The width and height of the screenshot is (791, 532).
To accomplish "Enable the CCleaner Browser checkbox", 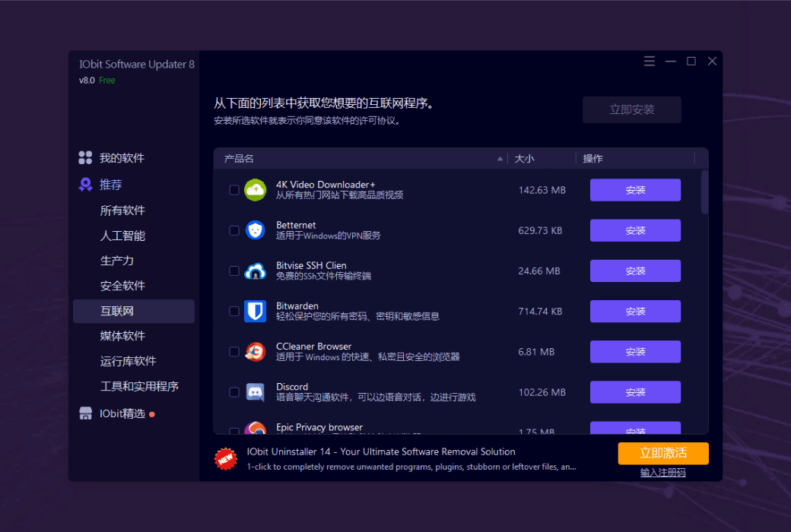I will tap(234, 351).
